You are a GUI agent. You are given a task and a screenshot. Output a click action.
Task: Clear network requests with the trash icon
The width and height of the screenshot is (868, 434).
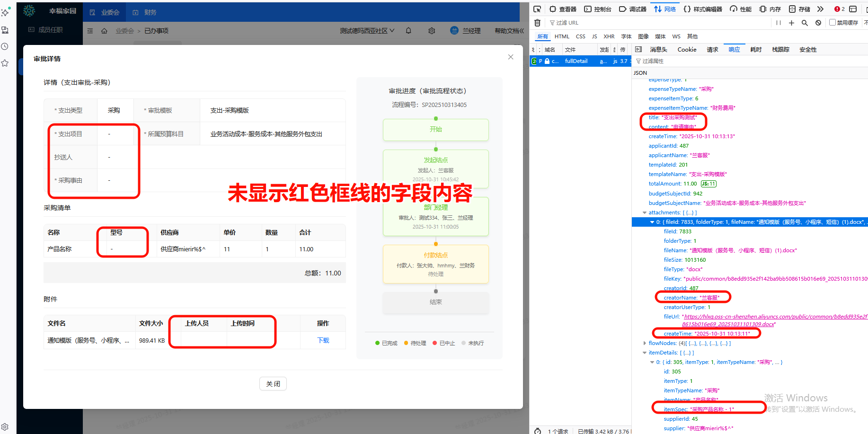point(538,22)
